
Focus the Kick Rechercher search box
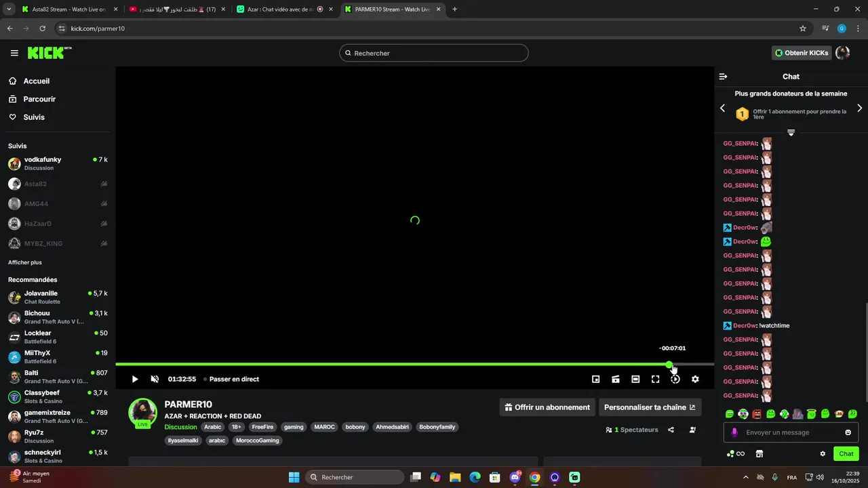[434, 53]
